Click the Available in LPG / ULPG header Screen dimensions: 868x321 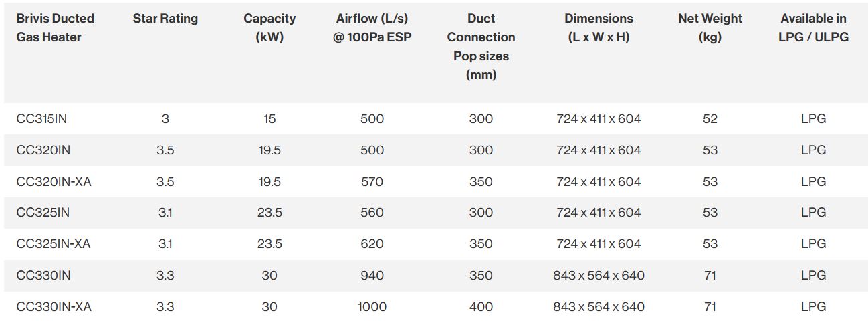(813, 28)
